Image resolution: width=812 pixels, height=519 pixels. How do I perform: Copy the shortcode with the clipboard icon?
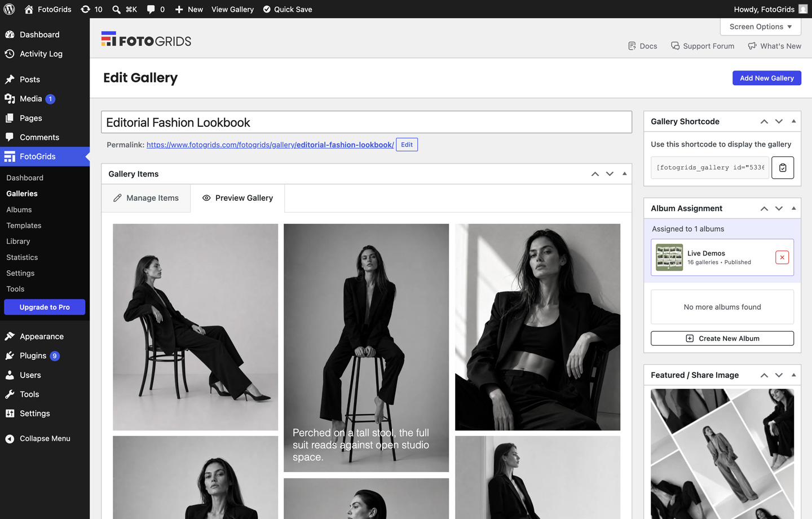(x=783, y=168)
